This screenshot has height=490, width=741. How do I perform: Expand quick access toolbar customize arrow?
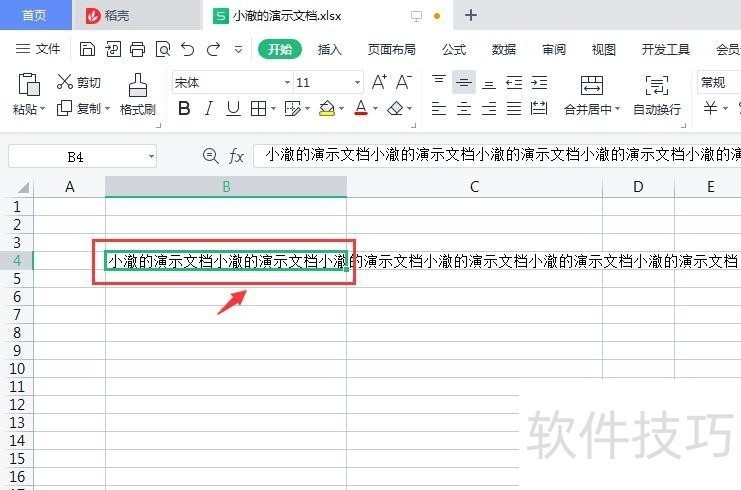(239, 49)
